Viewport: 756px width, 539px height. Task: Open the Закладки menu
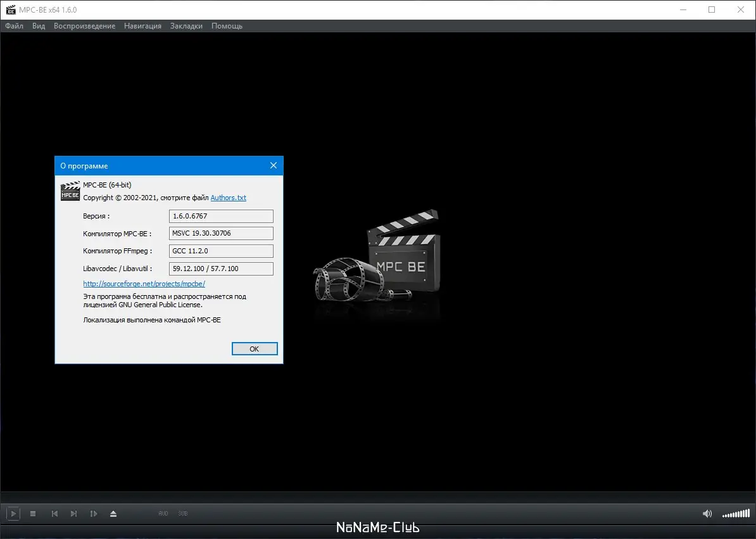tap(186, 26)
